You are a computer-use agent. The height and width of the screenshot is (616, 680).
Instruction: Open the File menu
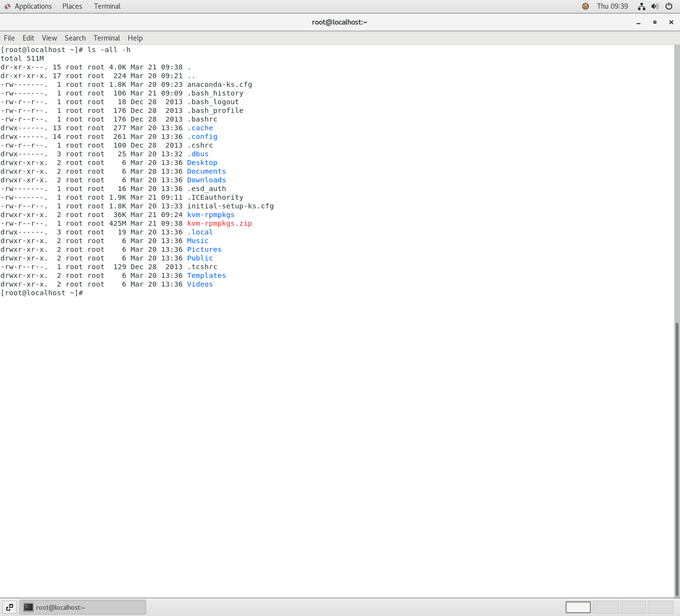[9, 38]
